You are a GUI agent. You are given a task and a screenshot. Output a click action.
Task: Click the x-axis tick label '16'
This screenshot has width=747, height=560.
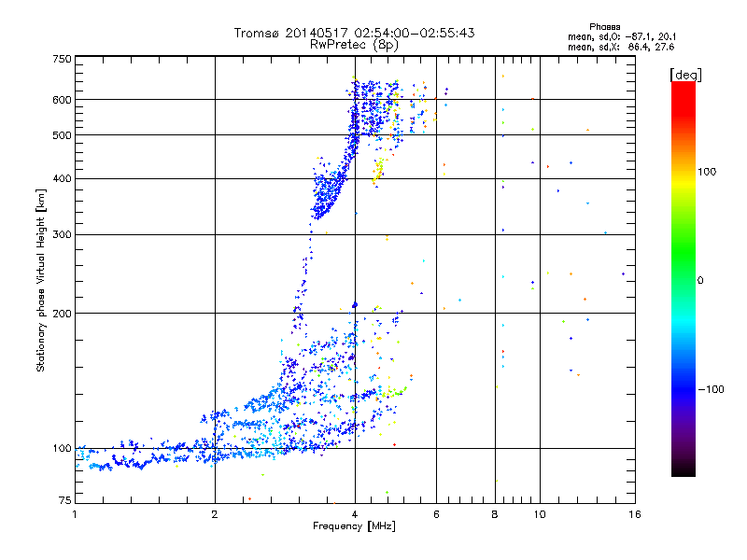(x=635, y=514)
